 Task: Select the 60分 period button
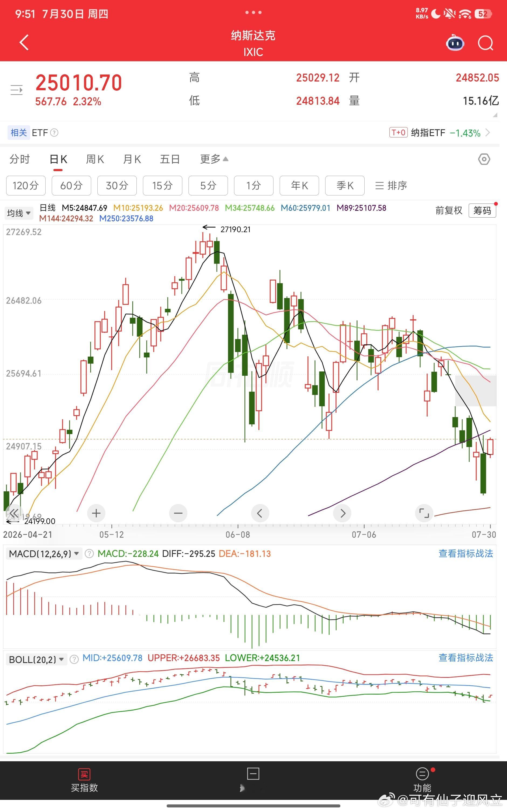[71, 185]
